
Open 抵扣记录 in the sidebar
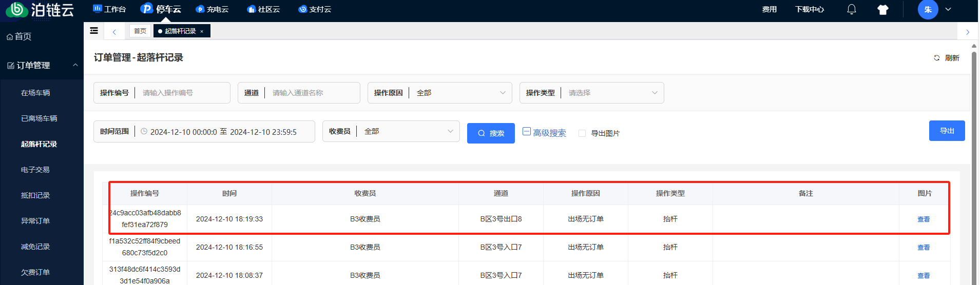click(x=35, y=195)
